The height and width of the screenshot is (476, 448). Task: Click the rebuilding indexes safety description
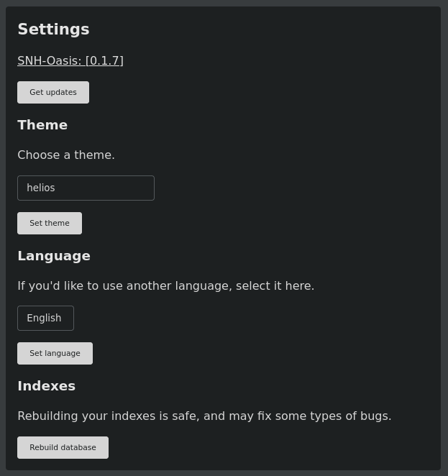(204, 416)
